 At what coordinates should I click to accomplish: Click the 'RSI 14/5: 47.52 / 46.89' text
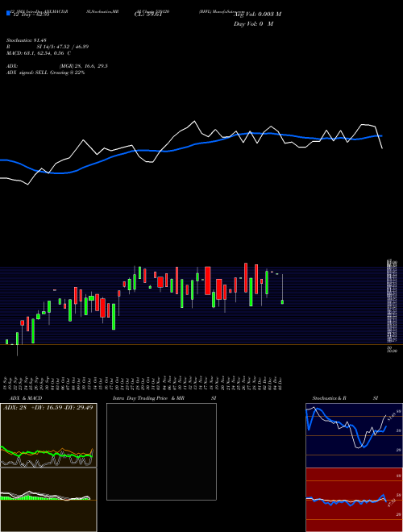(x=48, y=47)
